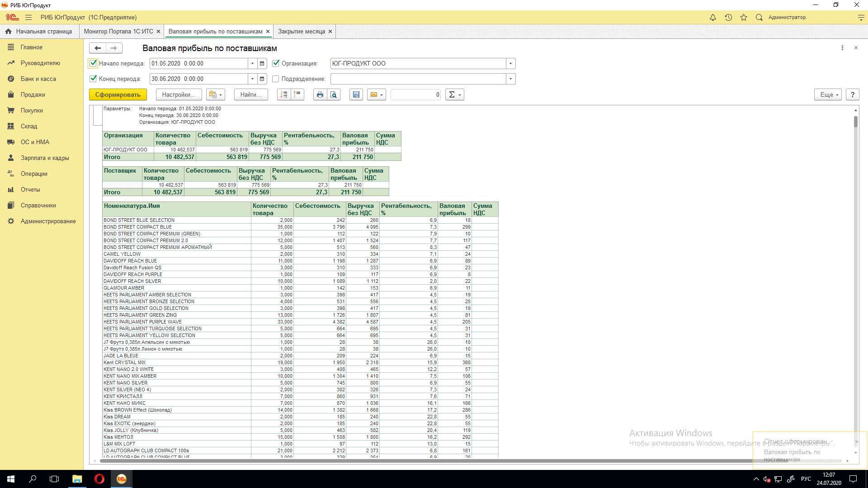
Task: Switch to Закрытие месяца tab
Action: click(301, 32)
